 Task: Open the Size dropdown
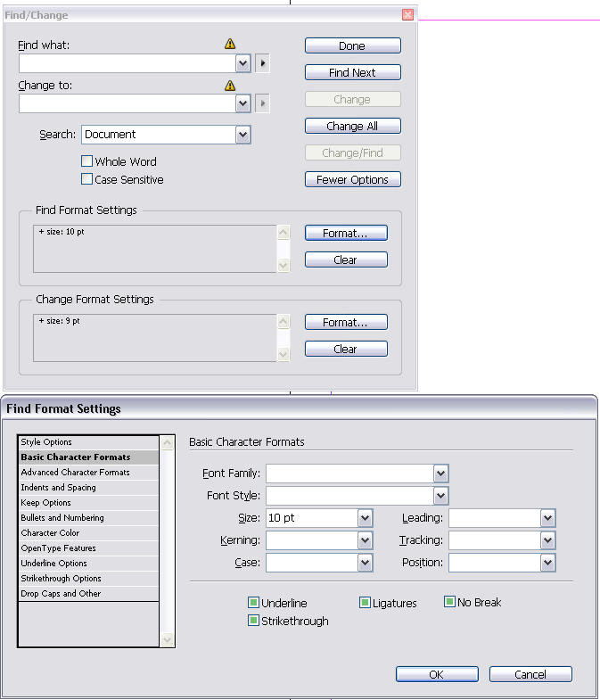[x=365, y=518]
